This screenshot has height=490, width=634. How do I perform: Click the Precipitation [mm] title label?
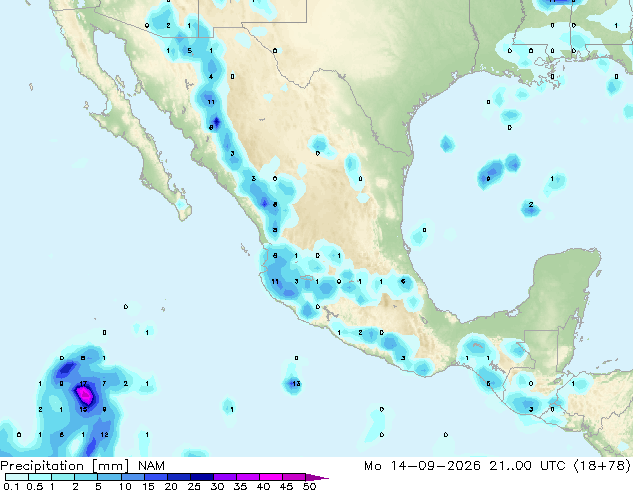(x=65, y=466)
